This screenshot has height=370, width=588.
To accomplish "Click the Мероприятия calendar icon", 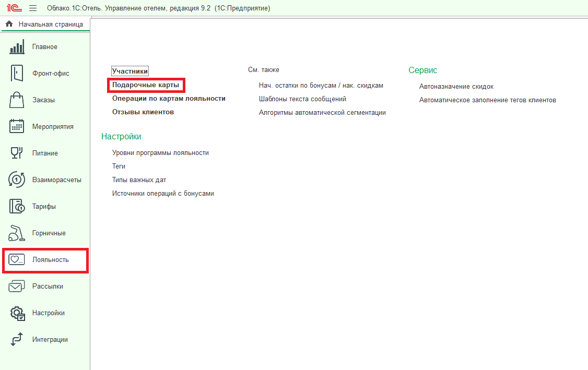I will coord(17,127).
